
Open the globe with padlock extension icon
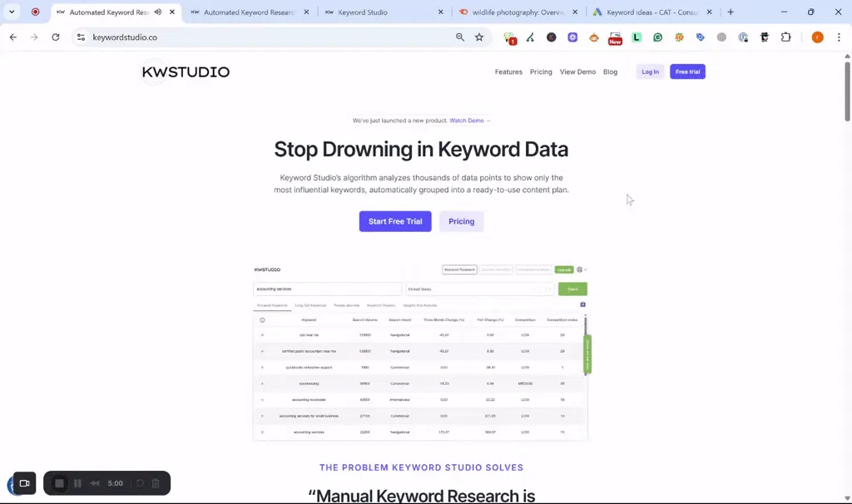pyautogui.click(x=743, y=37)
